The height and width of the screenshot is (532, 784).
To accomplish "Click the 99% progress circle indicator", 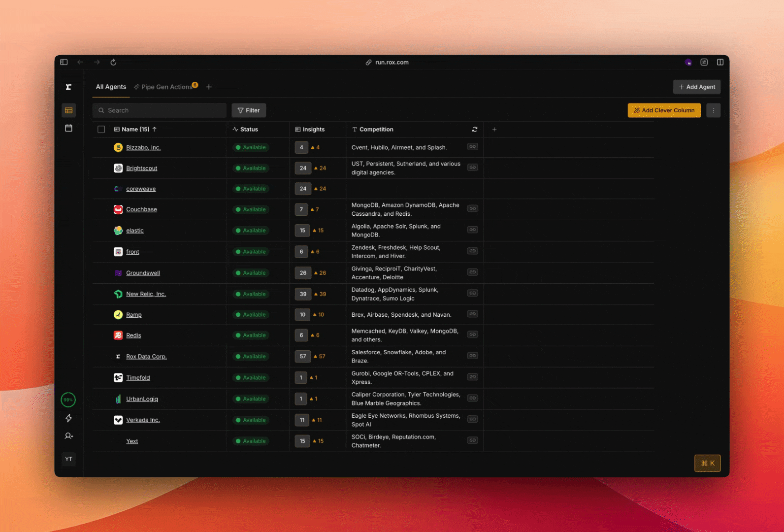I will pyautogui.click(x=68, y=399).
